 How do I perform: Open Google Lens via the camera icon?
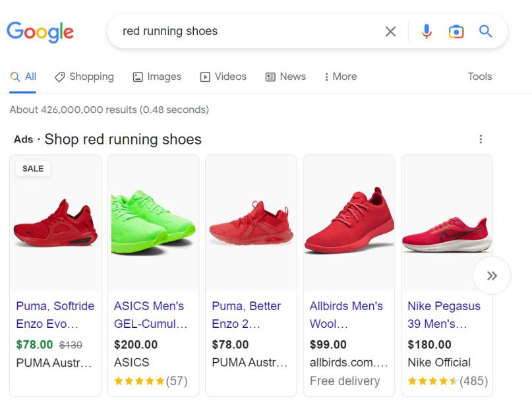pyautogui.click(x=457, y=31)
